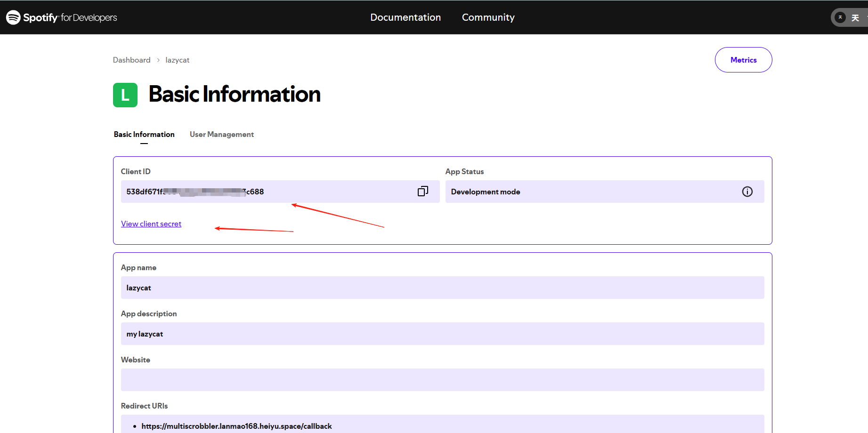Open the Community menu
Image resolution: width=868 pixels, height=433 pixels.
488,17
